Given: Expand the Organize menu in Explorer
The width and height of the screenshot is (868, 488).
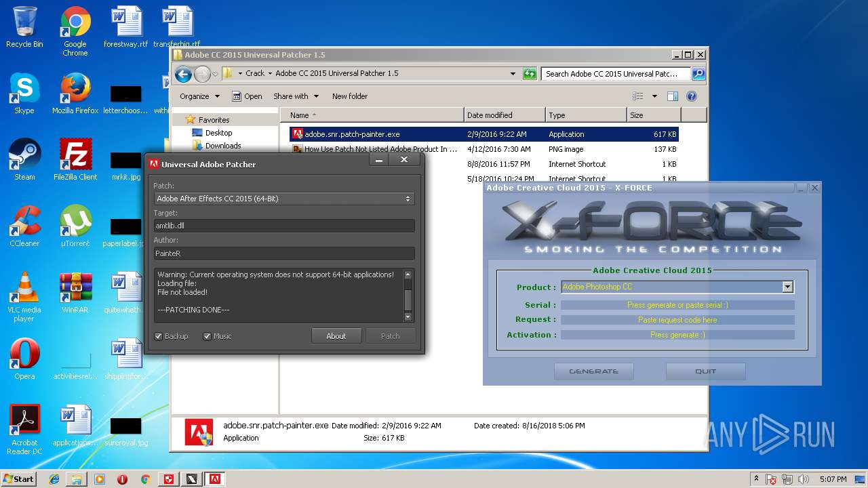Looking at the screenshot, I should coord(199,96).
